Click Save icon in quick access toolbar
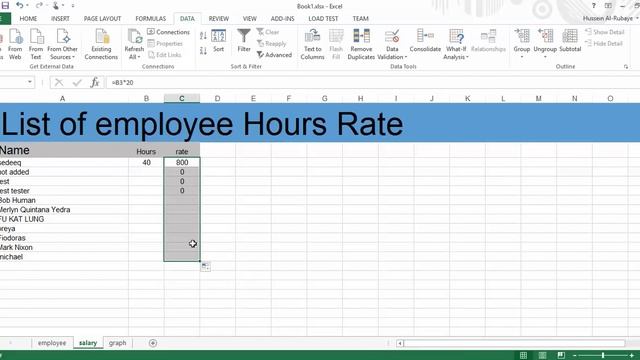Screen dimensions: 640x360 pos(5,5)
